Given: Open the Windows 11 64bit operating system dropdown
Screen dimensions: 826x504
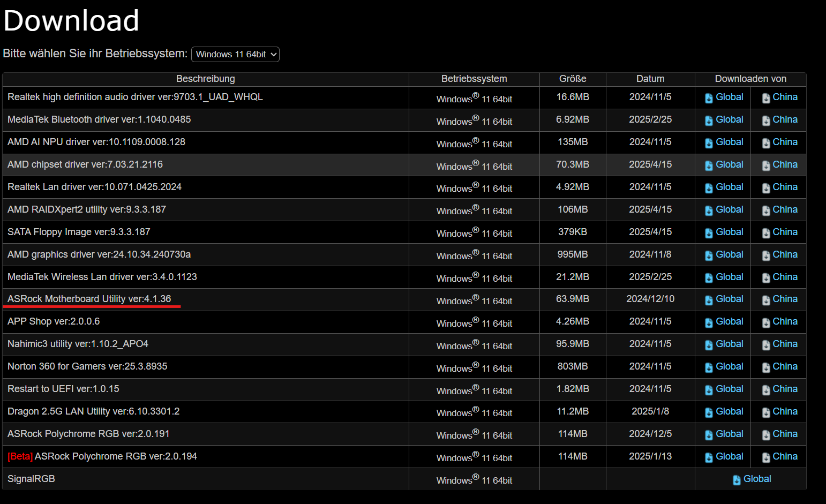Looking at the screenshot, I should pos(235,54).
